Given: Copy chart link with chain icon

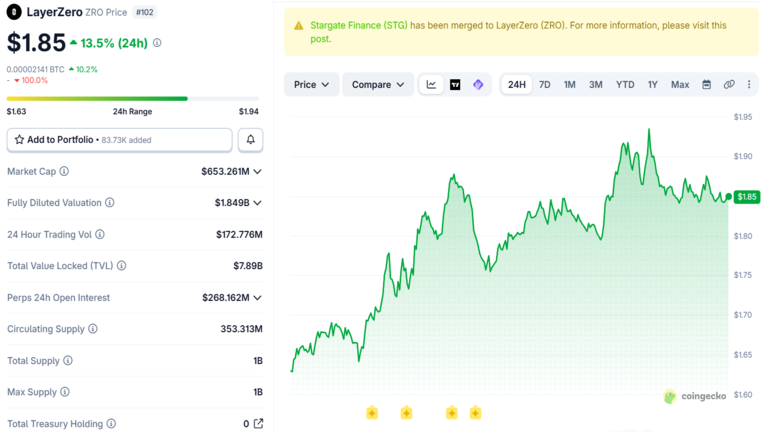Looking at the screenshot, I should 729,85.
